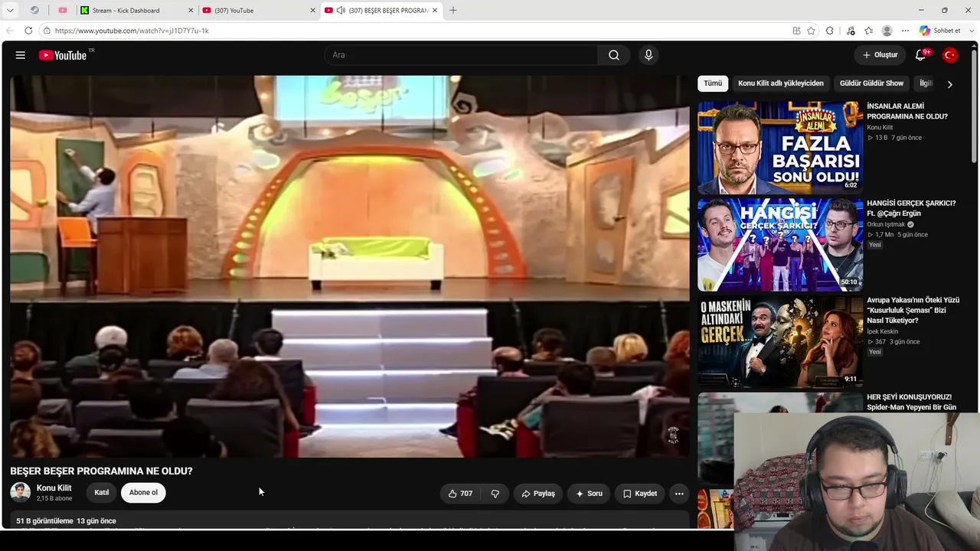Image resolution: width=980 pixels, height=551 pixels.
Task: Click the Katıl join button
Action: (102, 493)
